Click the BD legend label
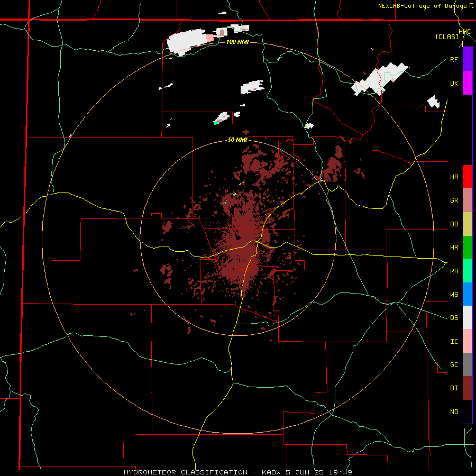The height and width of the screenshot is (476, 476). pos(454,224)
